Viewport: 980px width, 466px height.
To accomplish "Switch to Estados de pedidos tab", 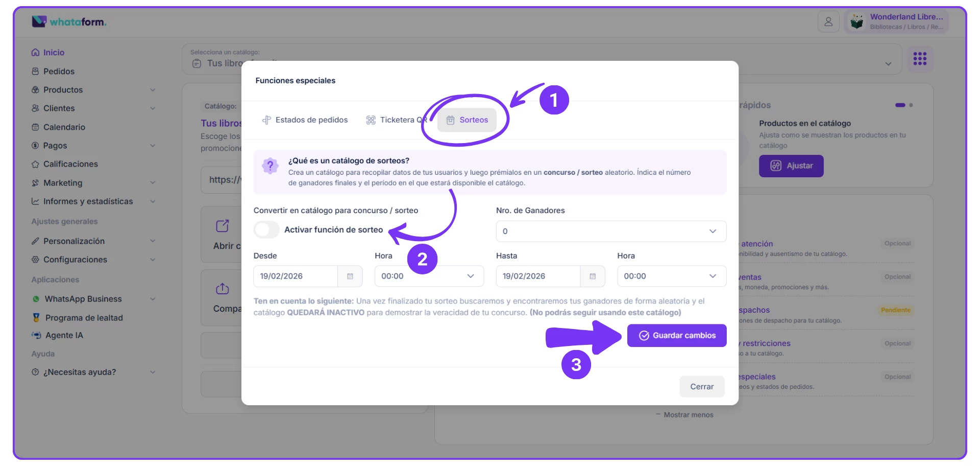I will point(305,120).
